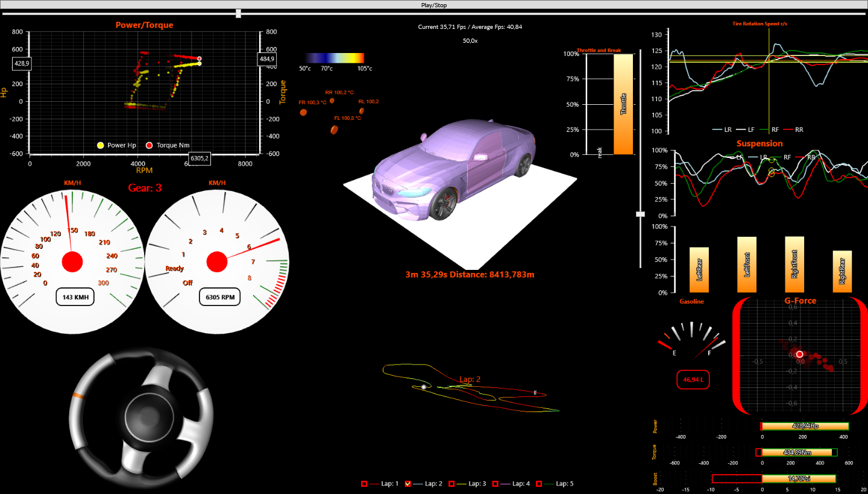Check the Lap: 1 checkbox
The height and width of the screenshot is (494, 868).
coord(364,484)
